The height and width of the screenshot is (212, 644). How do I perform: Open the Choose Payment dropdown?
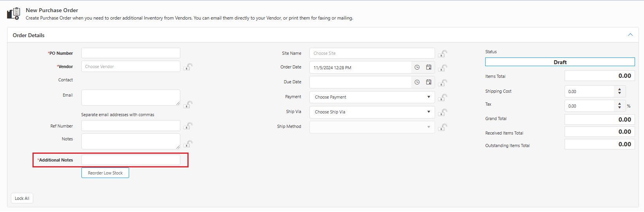click(372, 97)
